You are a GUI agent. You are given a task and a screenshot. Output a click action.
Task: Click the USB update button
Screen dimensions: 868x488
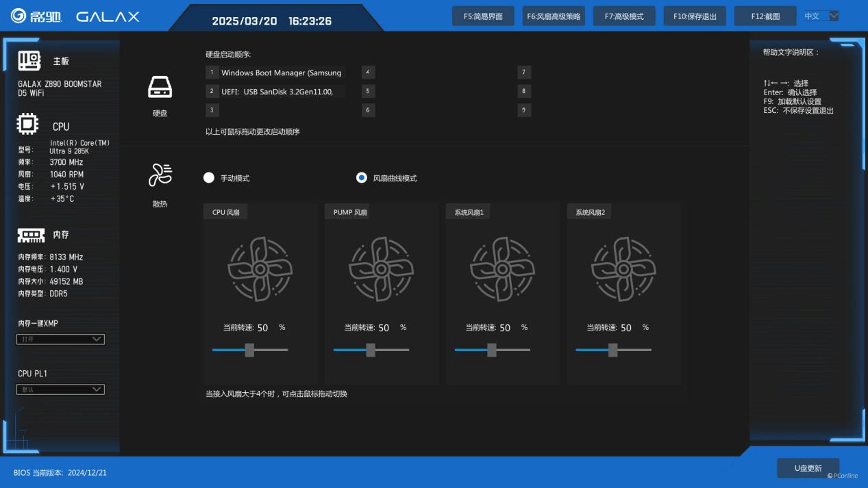pyautogui.click(x=808, y=468)
